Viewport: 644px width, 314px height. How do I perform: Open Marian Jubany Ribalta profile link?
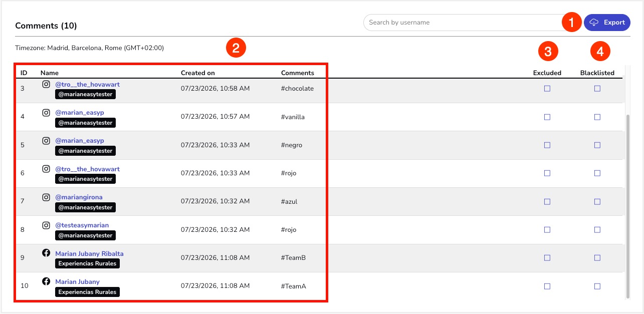tap(89, 253)
